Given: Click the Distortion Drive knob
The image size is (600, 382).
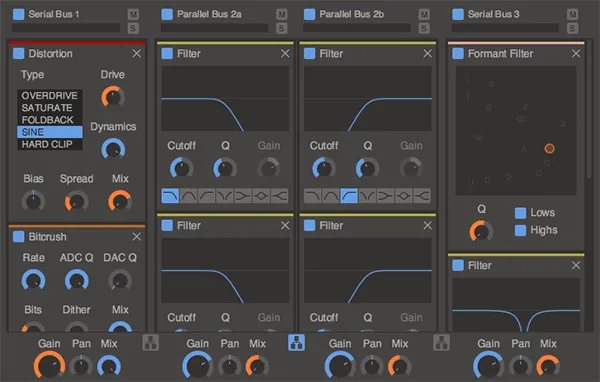Looking at the screenshot, I should [113, 96].
